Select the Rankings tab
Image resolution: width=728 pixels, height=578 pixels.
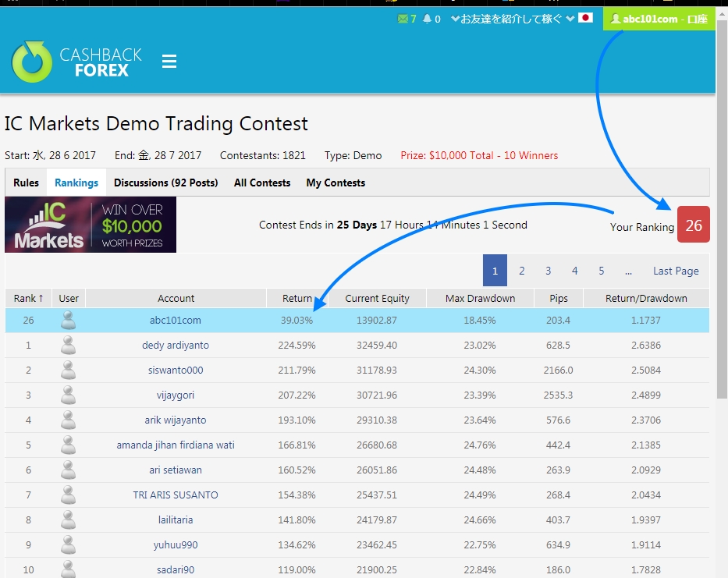76,183
